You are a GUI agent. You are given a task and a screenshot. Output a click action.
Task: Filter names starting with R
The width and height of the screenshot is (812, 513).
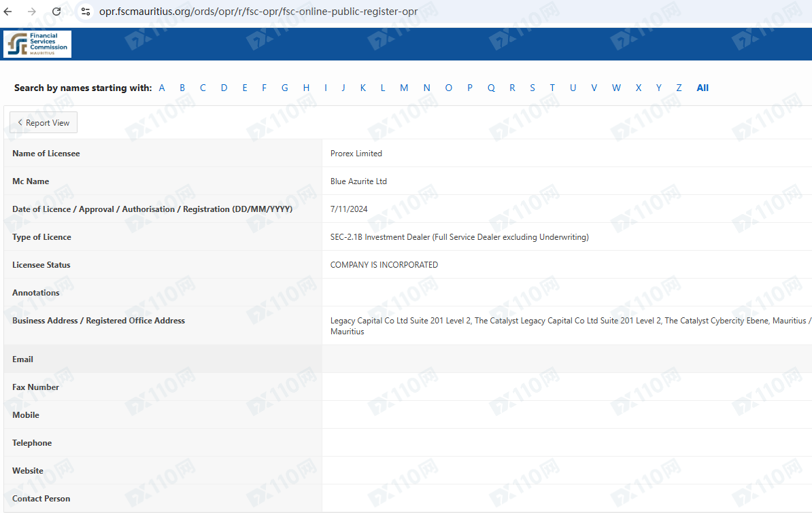pyautogui.click(x=512, y=88)
